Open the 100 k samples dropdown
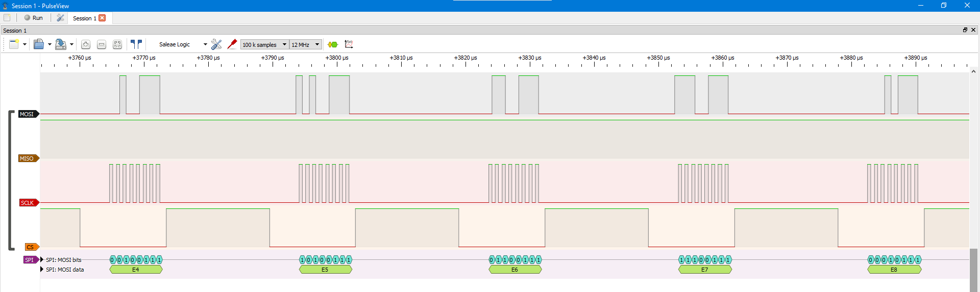Screen dimensions: 980x292 point(264,44)
